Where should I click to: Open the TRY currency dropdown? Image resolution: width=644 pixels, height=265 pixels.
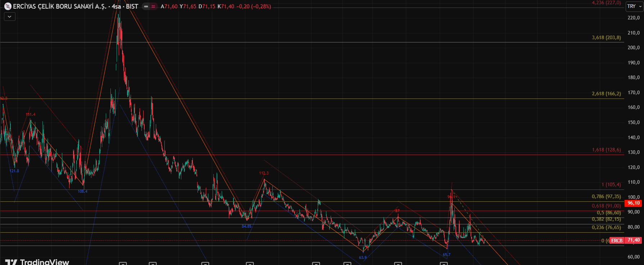[x=634, y=6]
